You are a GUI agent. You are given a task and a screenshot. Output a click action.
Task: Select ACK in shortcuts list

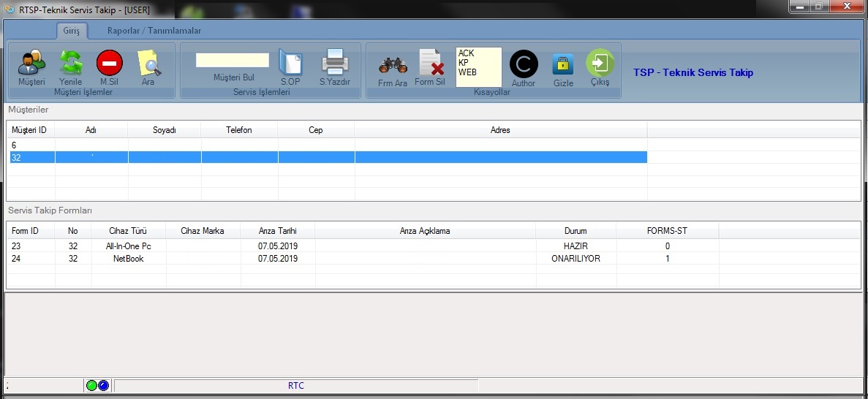[x=466, y=53]
